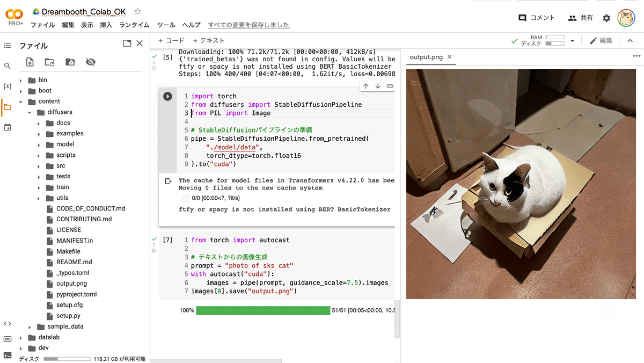Move cell down arrow
The height and width of the screenshot is (363, 644).
coord(378,86)
